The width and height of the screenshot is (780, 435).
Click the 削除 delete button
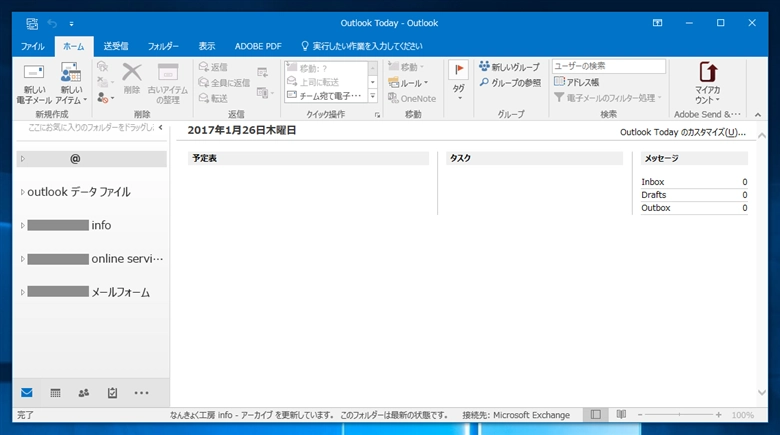coord(132,79)
